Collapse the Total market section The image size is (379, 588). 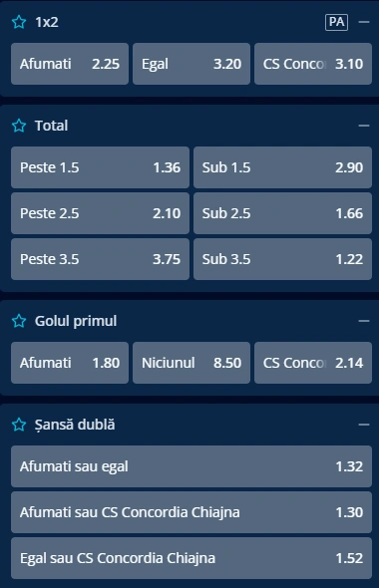[x=364, y=126]
